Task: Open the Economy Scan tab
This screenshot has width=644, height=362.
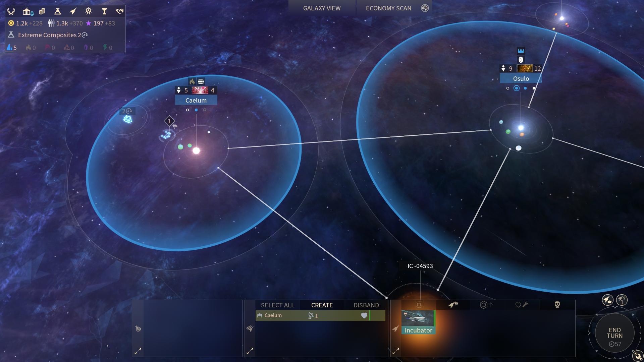Action: pos(388,8)
